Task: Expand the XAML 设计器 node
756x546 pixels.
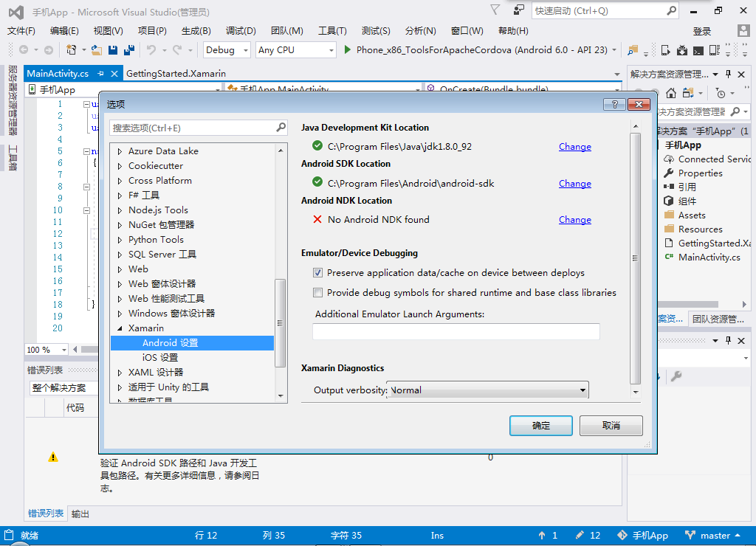Action: [120, 373]
